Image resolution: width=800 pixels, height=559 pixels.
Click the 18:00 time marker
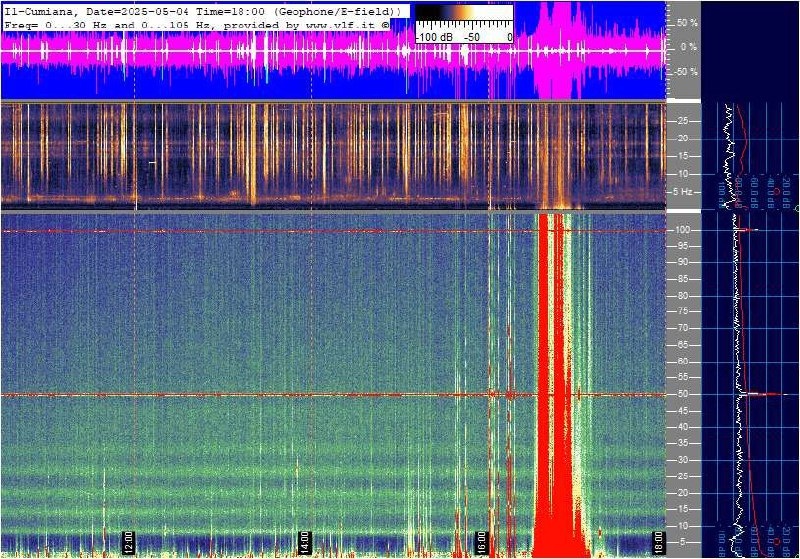pos(659,542)
